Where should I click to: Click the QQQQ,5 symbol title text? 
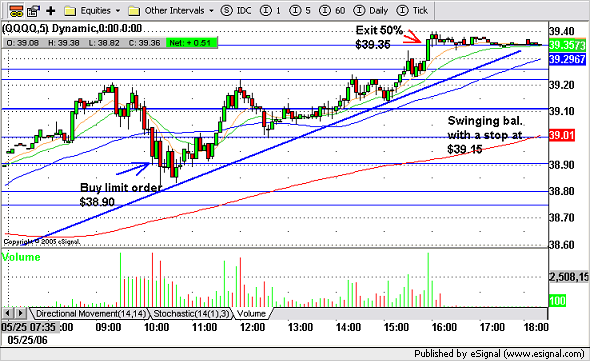[x=25, y=29]
